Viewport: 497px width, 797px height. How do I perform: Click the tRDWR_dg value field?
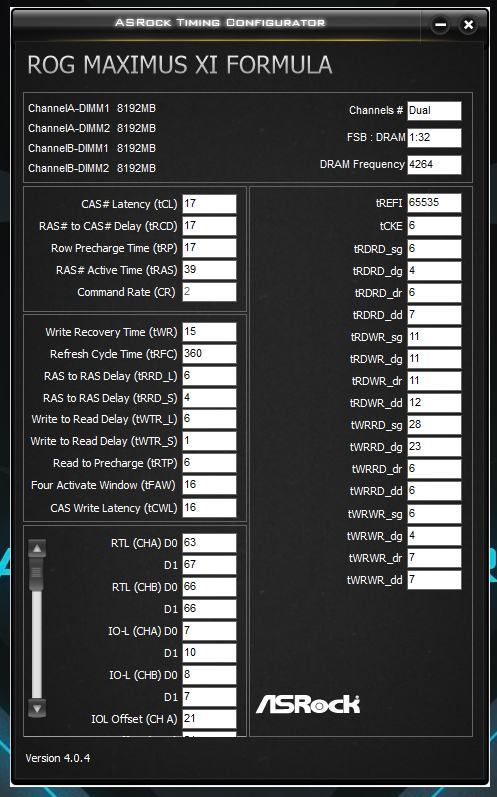pyautogui.click(x=434, y=359)
